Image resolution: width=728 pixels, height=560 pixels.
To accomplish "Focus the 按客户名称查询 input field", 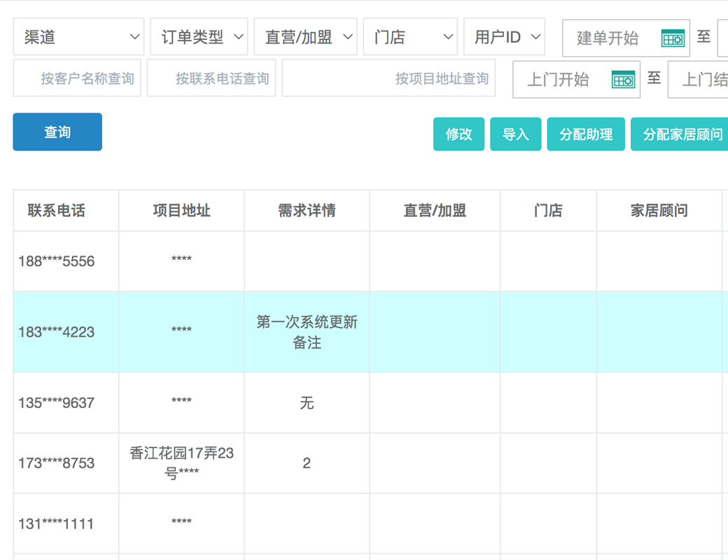I will pos(77,78).
